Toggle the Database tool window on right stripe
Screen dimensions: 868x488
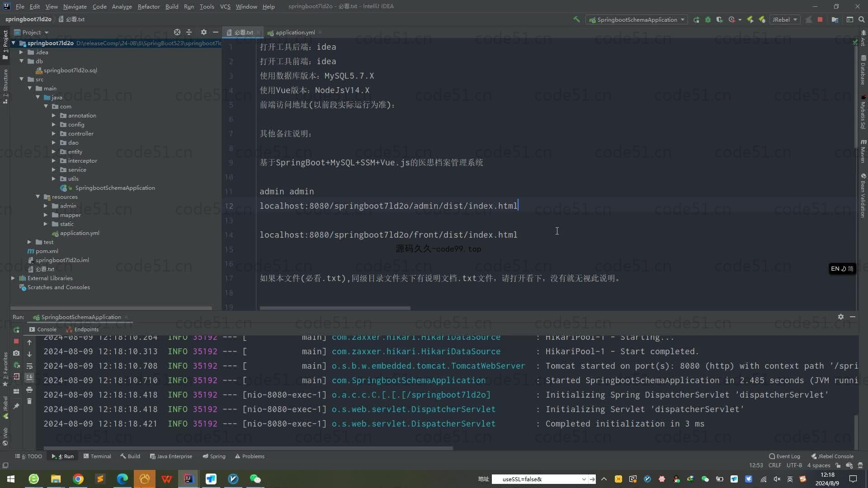pyautogui.click(x=863, y=70)
